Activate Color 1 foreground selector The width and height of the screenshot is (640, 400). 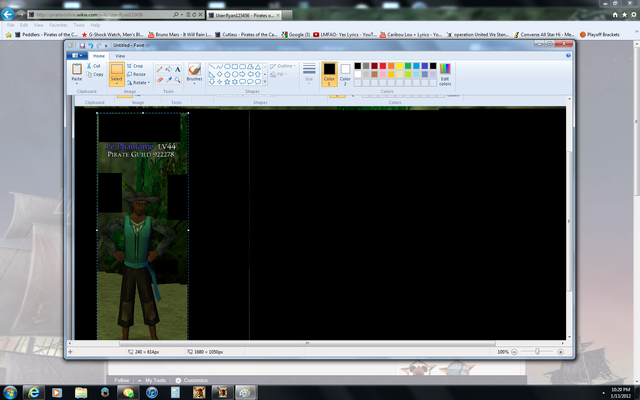coord(329,74)
